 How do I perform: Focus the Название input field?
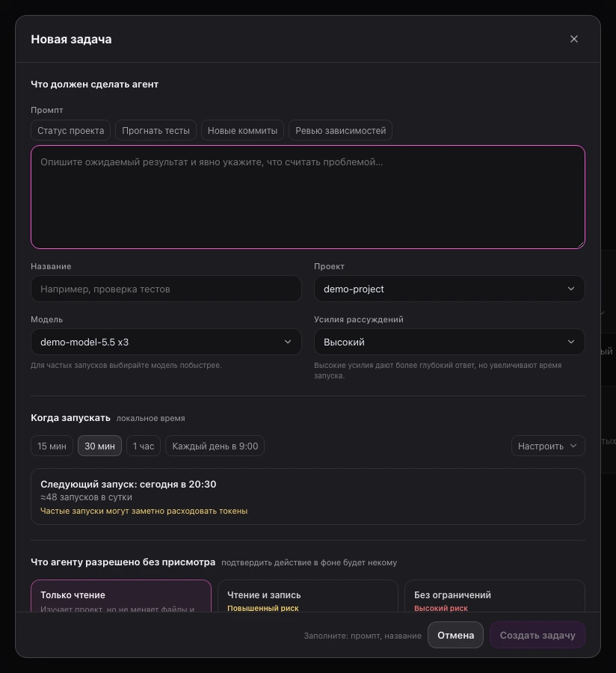[x=166, y=289]
